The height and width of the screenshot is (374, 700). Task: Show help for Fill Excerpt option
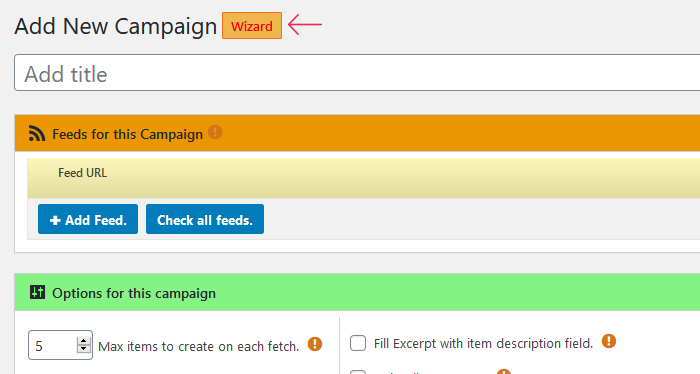click(x=609, y=341)
